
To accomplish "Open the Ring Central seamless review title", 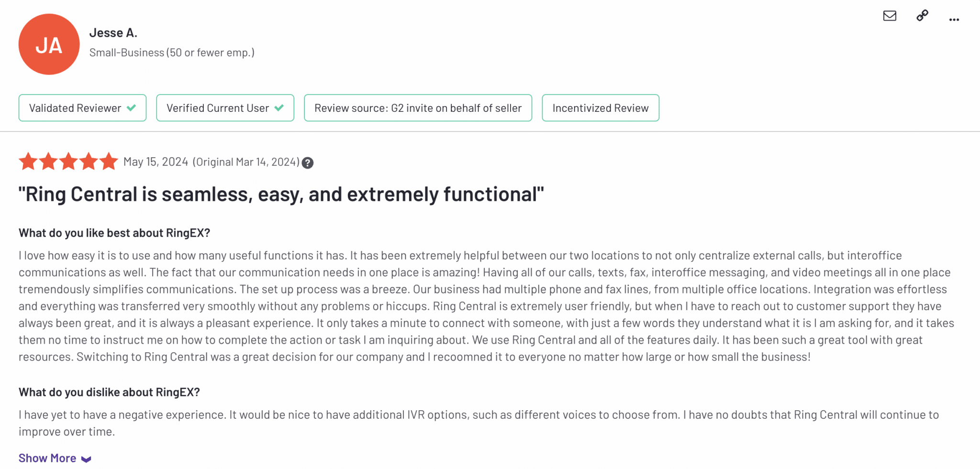I will tap(281, 194).
